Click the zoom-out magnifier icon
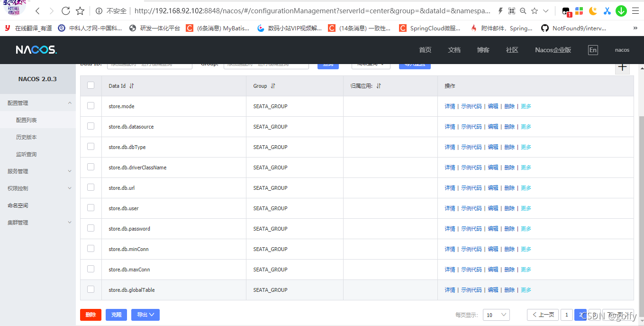Viewport: 644px width, 326px height. click(x=523, y=11)
